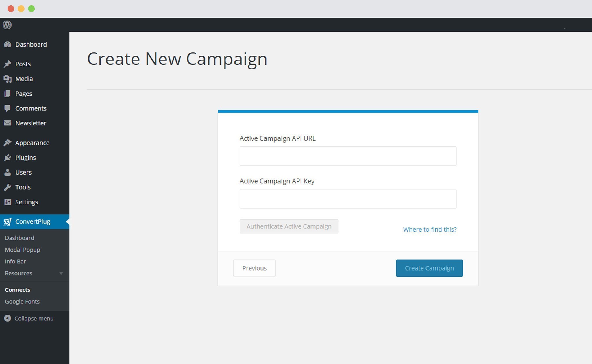Click the Tools wrench icon
The image size is (592, 364).
coord(8,187)
